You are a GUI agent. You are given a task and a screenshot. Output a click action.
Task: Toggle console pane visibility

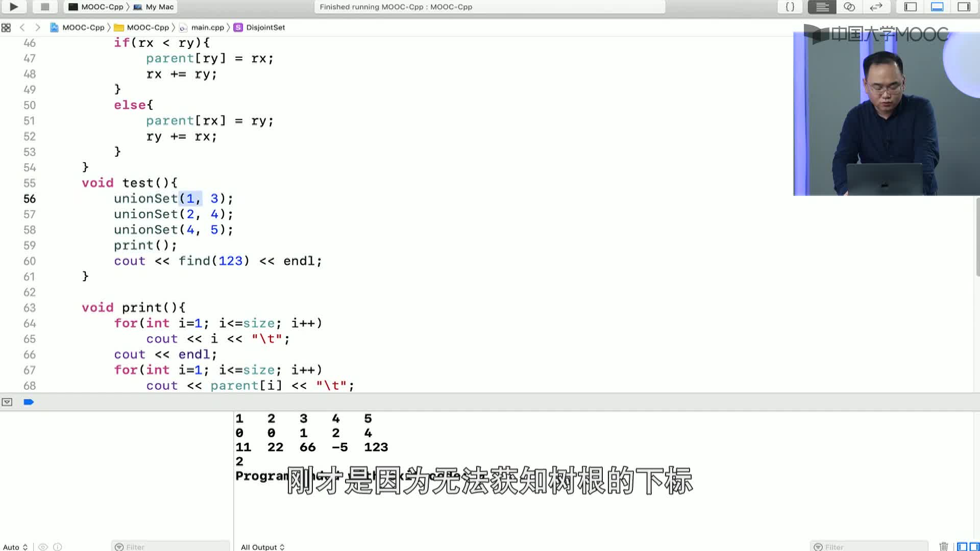(x=974, y=547)
